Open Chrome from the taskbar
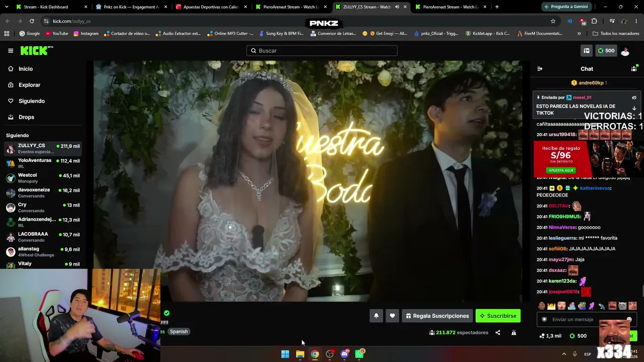Image resolution: width=644 pixels, height=362 pixels. (x=315, y=354)
